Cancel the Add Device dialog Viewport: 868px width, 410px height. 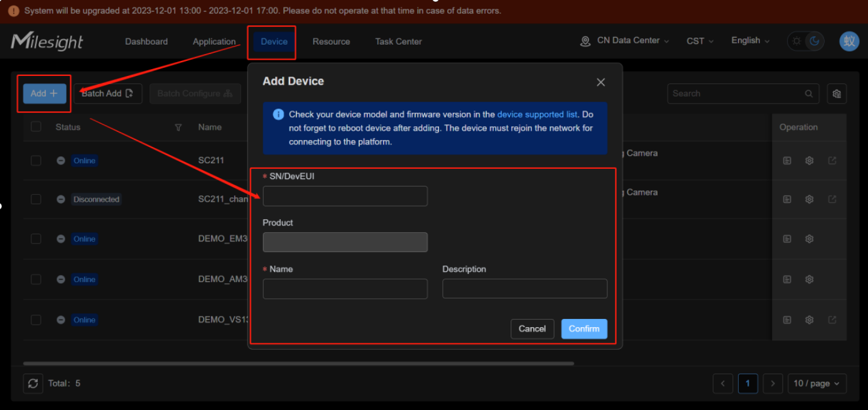click(x=532, y=329)
